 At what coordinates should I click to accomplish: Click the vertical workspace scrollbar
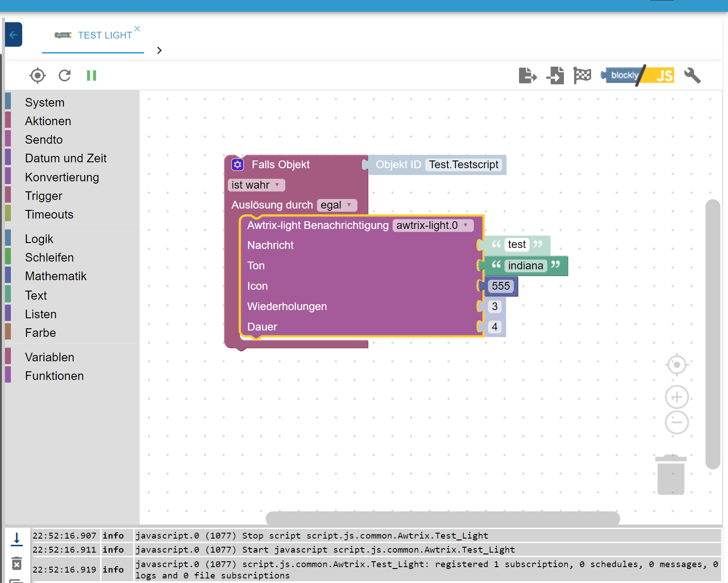pos(713,334)
